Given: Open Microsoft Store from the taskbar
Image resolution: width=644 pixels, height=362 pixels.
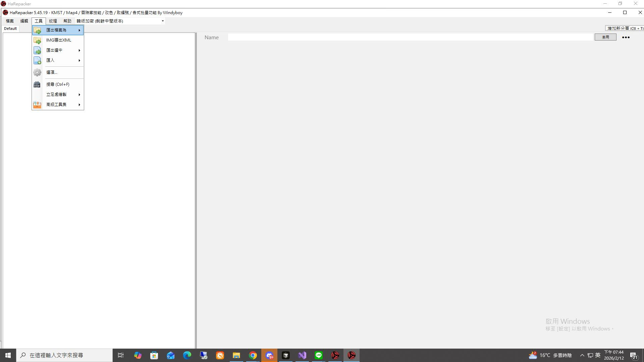Looking at the screenshot, I should pos(154,355).
